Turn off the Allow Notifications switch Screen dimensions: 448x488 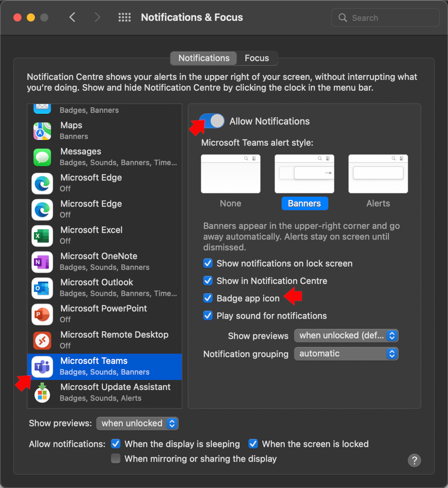coord(212,121)
